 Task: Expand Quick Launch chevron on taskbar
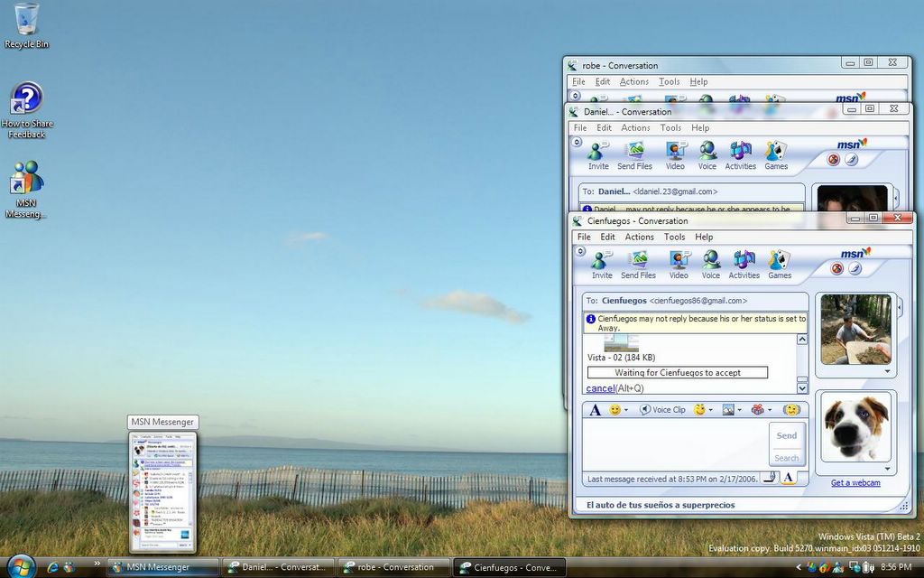coord(97,564)
